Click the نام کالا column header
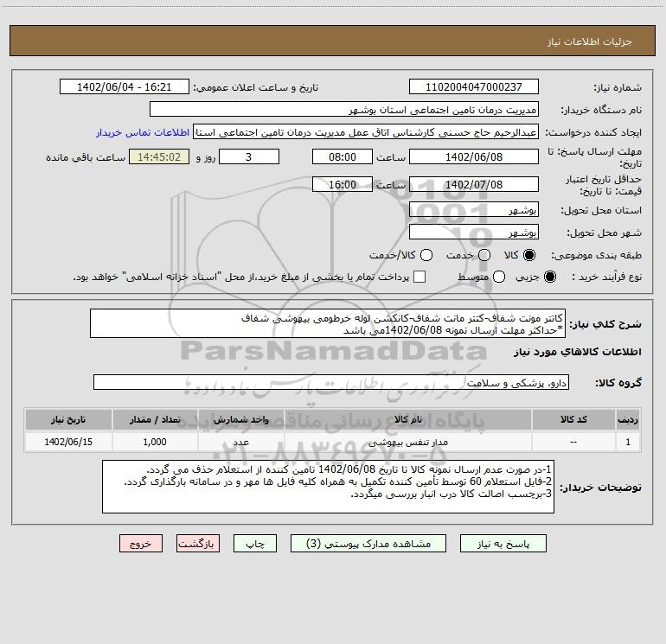The image size is (666, 644). click(407, 420)
